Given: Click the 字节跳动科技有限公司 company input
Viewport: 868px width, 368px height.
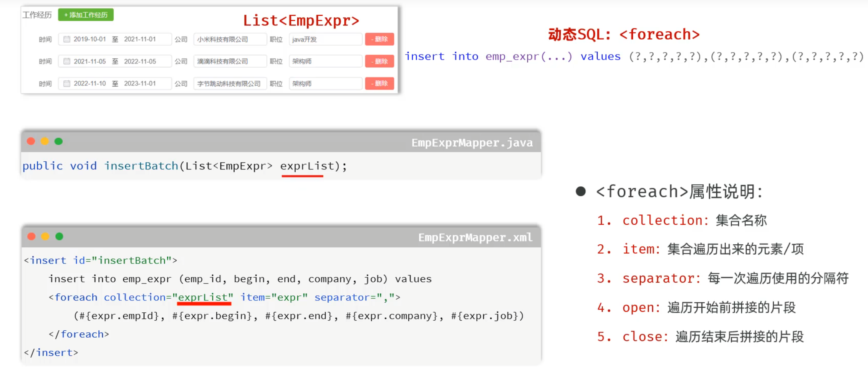Looking at the screenshot, I should [x=230, y=84].
